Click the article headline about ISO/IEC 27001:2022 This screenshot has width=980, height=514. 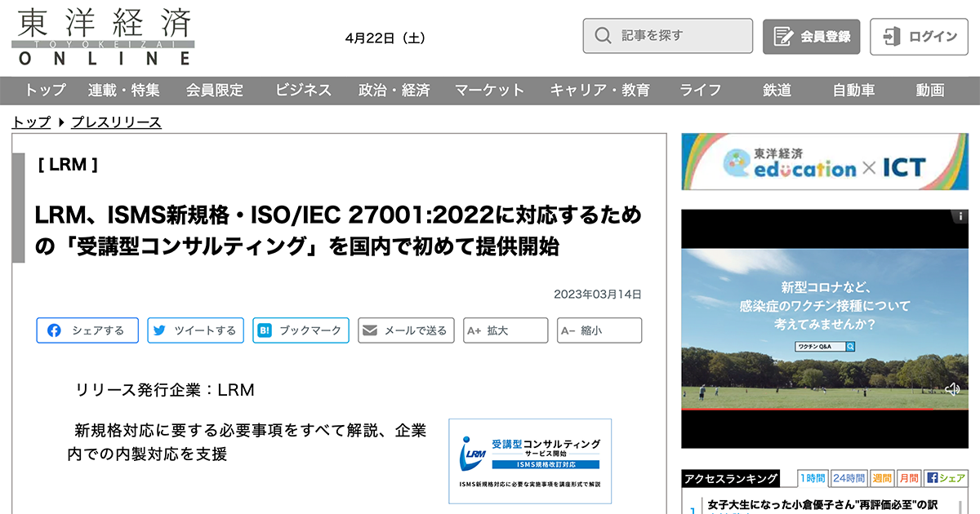[x=338, y=230]
